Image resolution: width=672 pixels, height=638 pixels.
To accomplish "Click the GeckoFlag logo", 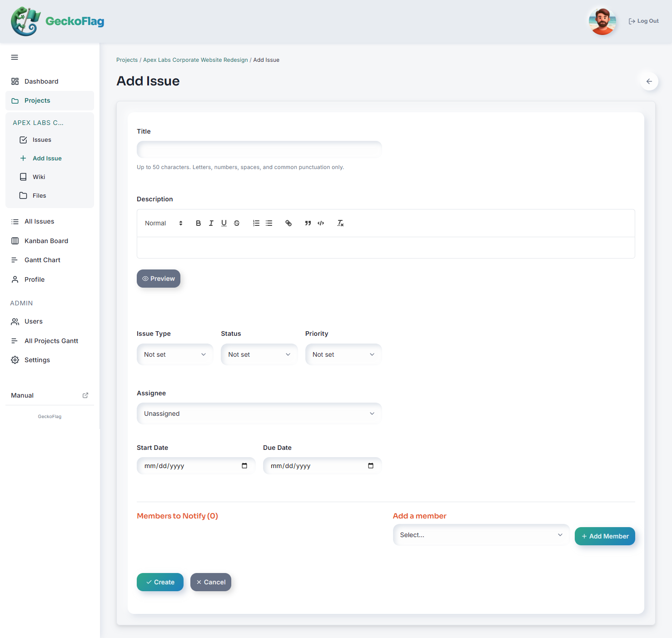I will (x=58, y=21).
